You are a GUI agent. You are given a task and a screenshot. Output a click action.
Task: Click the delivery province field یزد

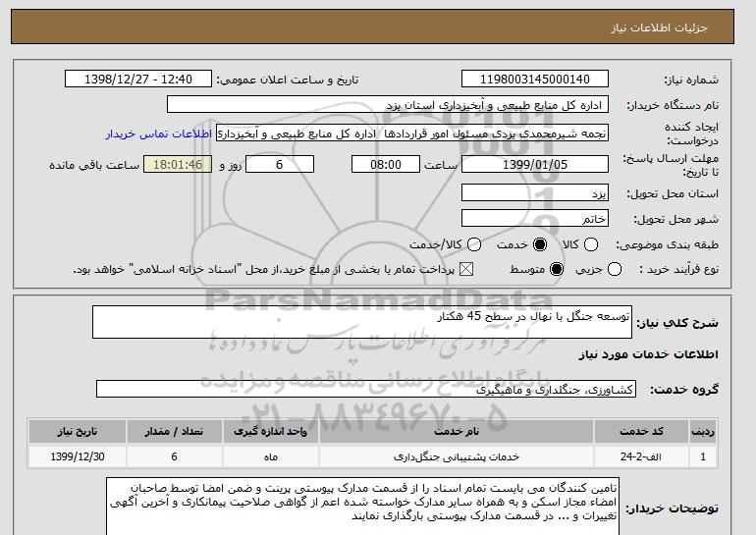point(535,192)
